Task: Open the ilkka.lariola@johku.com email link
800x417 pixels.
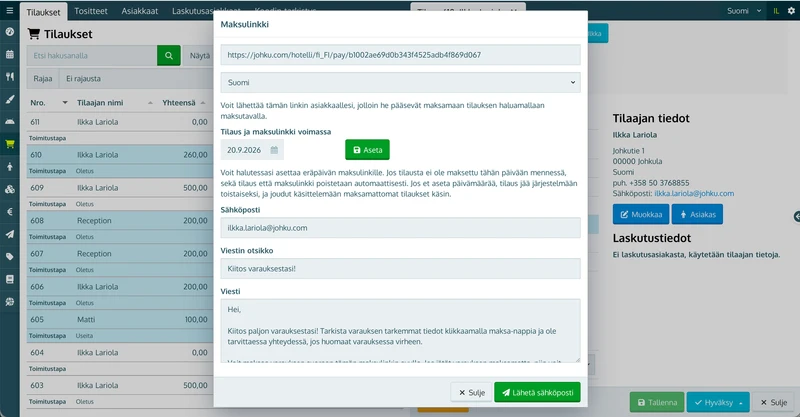Action: click(x=694, y=193)
